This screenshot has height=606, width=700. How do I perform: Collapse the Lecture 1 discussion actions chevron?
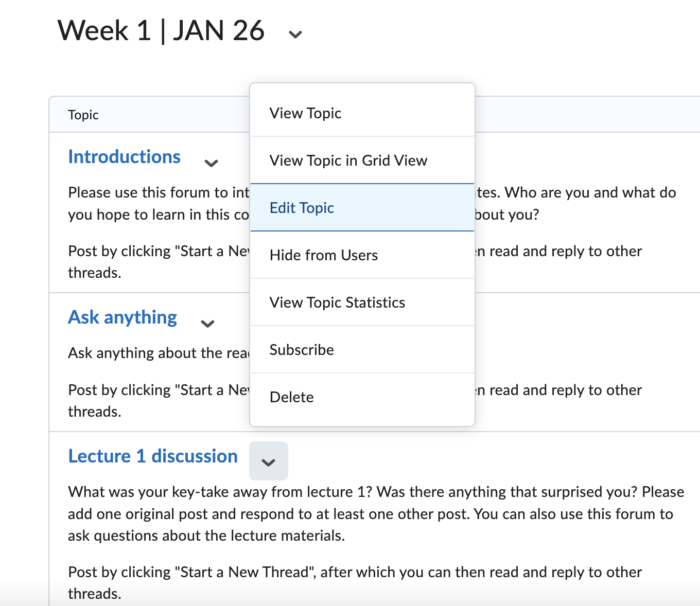pos(268,461)
